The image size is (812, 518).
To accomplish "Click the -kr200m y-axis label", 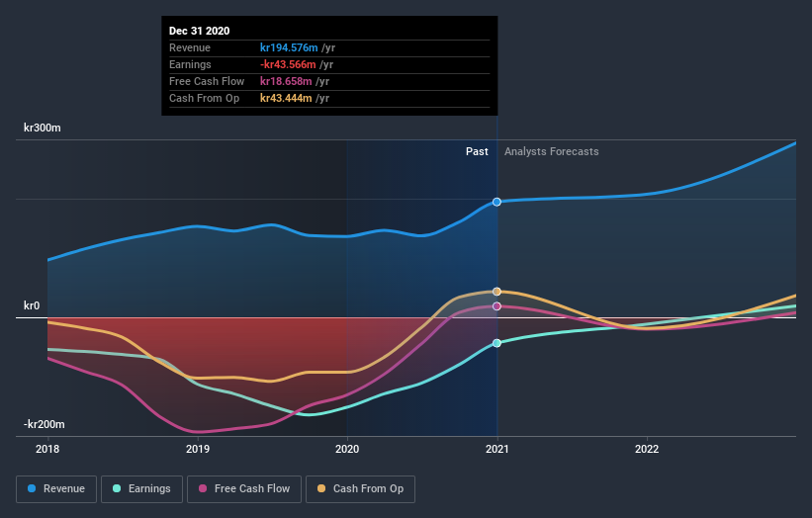I will (45, 424).
